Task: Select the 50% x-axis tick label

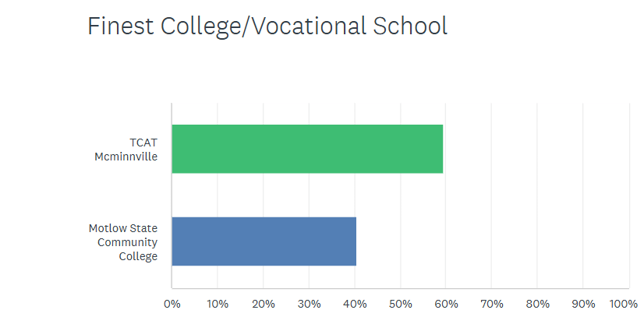Action: tap(400, 303)
